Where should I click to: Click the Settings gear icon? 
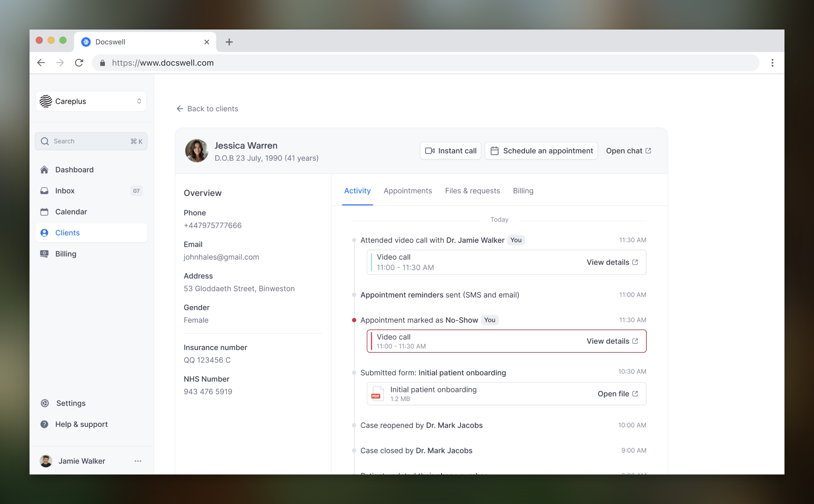click(45, 403)
